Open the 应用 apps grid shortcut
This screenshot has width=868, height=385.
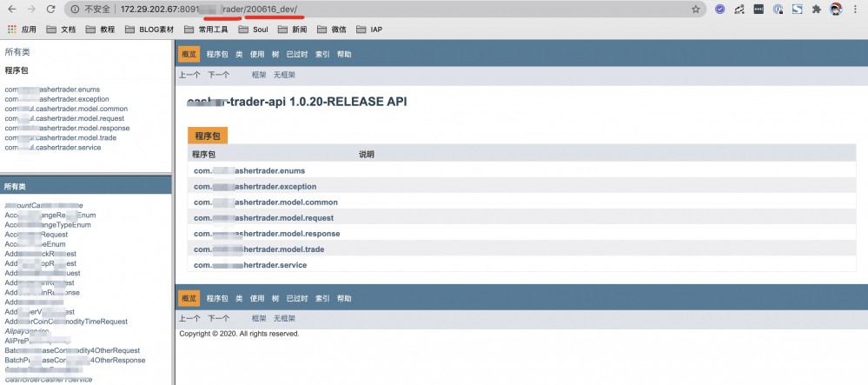click(22, 30)
